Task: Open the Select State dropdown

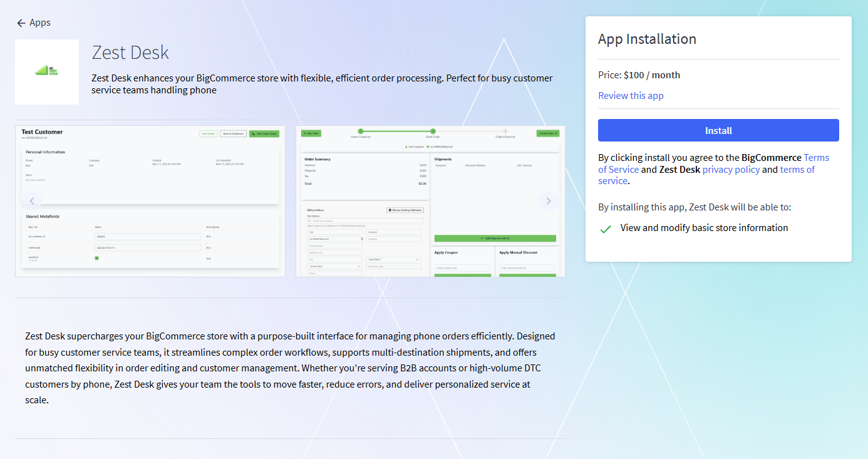Action: pyautogui.click(x=393, y=259)
